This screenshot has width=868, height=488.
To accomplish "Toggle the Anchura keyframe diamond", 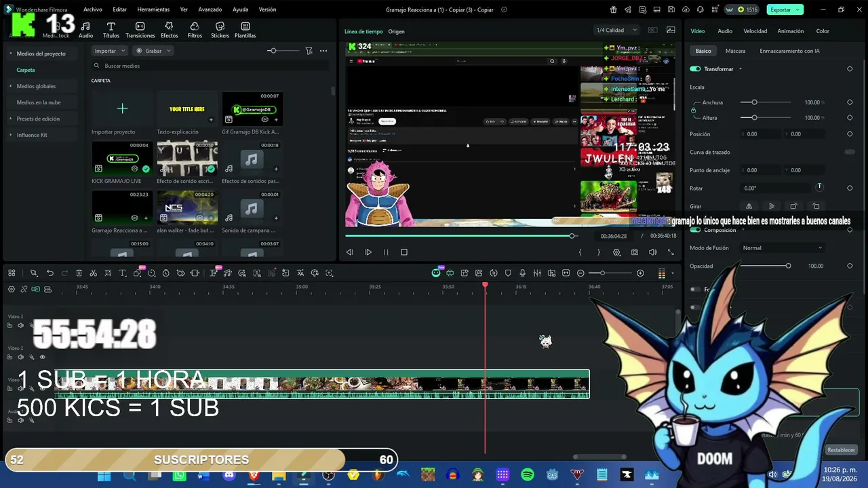I will (850, 102).
